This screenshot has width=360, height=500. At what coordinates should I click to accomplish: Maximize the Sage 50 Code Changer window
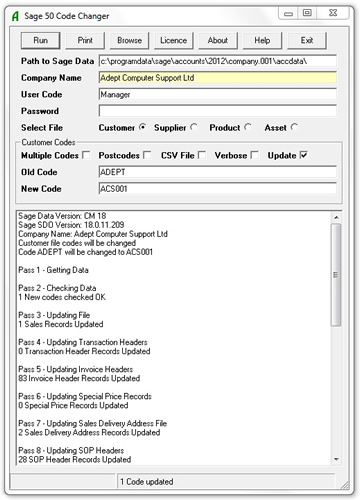point(307,13)
